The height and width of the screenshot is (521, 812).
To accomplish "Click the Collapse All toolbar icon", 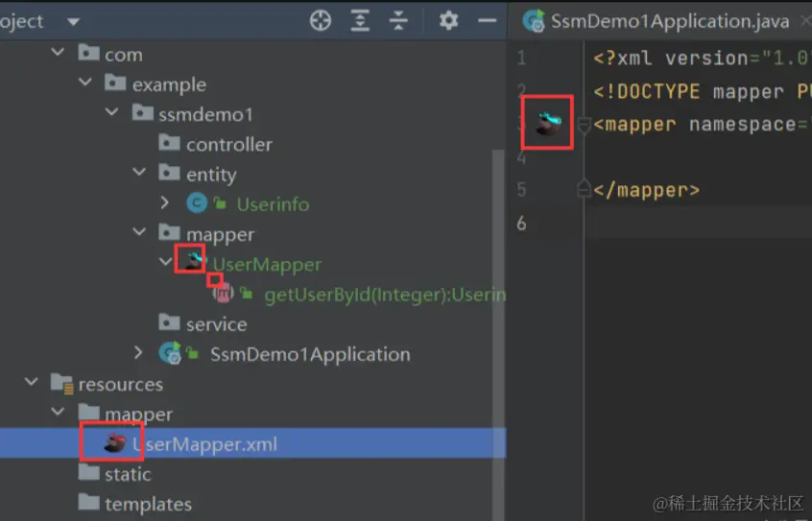I will click(398, 21).
